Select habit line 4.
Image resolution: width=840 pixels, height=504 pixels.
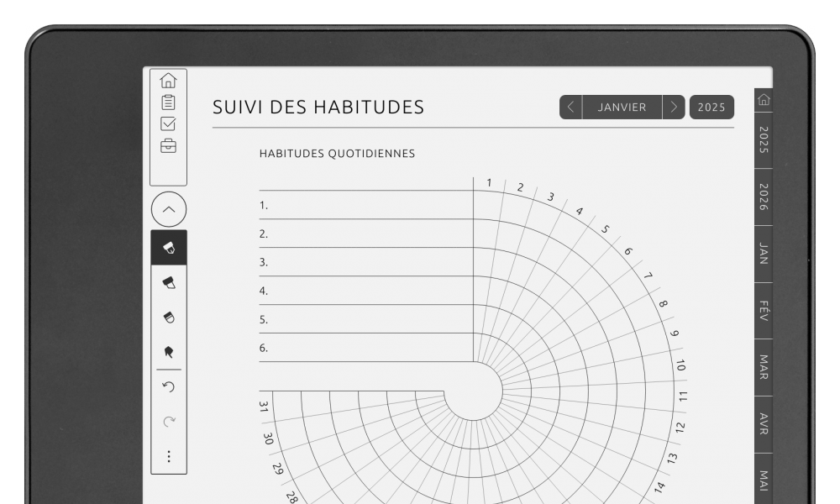pyautogui.click(x=366, y=291)
